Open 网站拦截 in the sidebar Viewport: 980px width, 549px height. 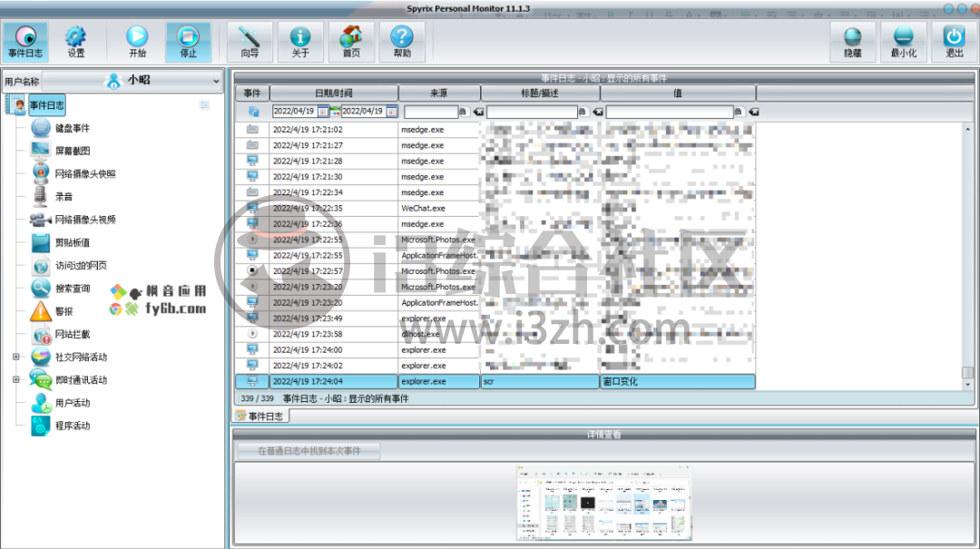pyautogui.click(x=72, y=334)
